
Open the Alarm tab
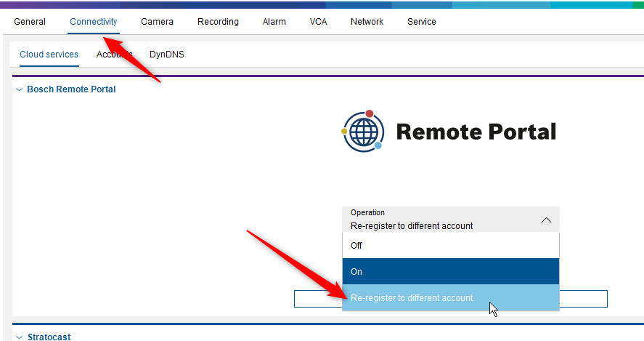coord(274,22)
